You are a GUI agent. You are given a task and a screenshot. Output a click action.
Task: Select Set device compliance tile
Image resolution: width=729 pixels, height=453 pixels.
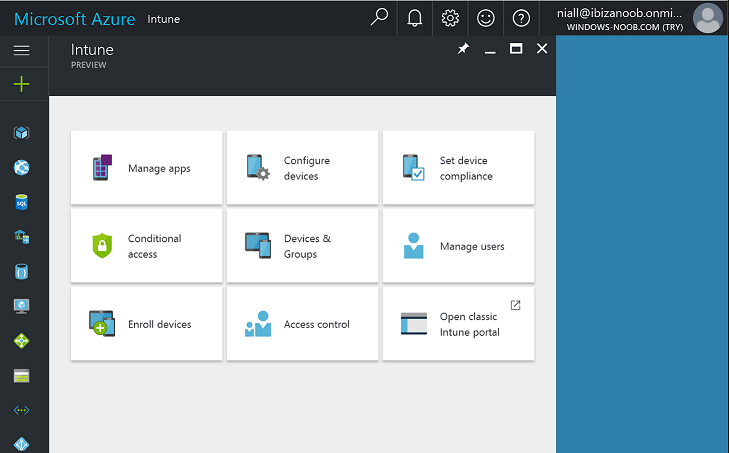tap(458, 168)
